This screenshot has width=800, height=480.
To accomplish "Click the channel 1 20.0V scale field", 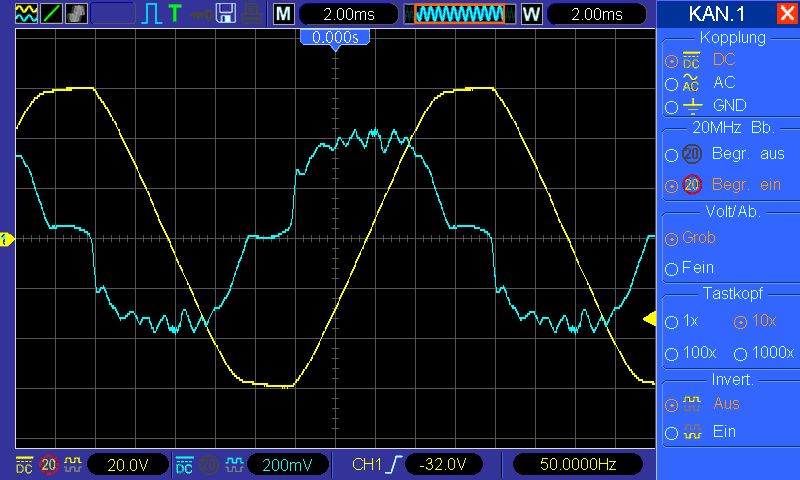I will coord(128,465).
